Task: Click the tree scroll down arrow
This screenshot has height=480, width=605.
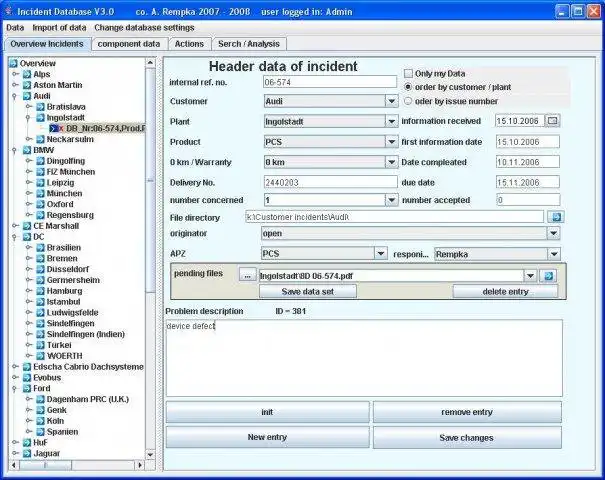Action: point(150,455)
